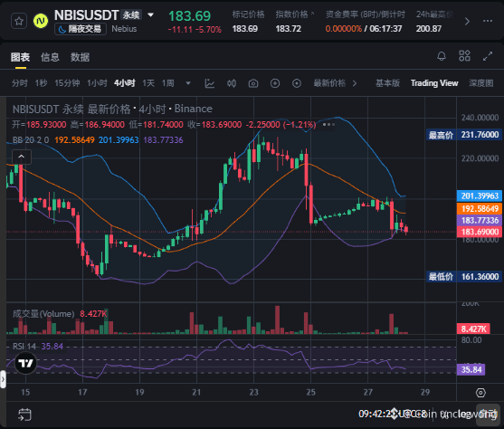The image size is (504, 429).
Task: Open the indicators line chart icon
Action: [210, 83]
